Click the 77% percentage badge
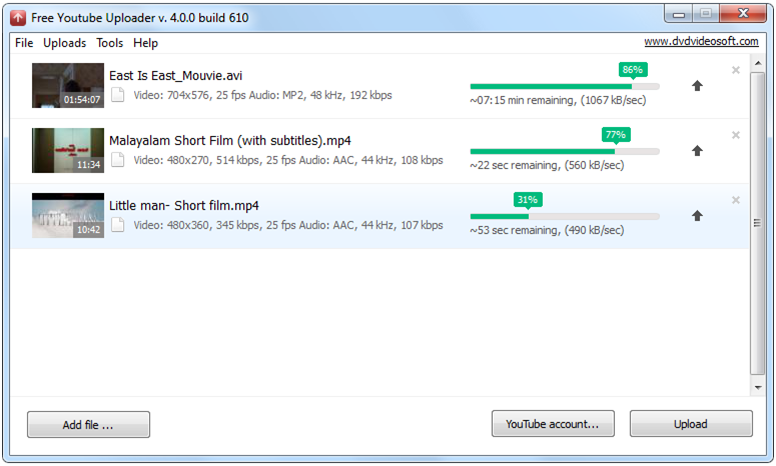 pos(616,135)
